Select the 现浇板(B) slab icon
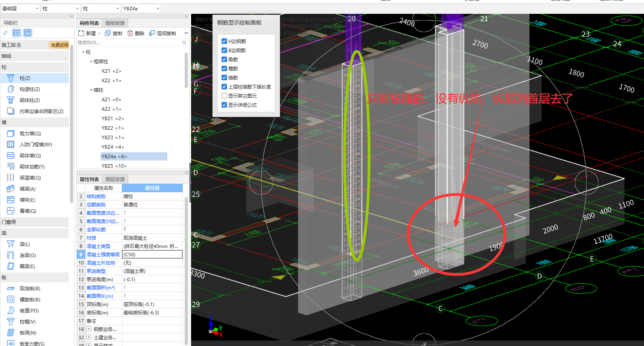Viewport: 644px width, 346px height. click(11, 288)
